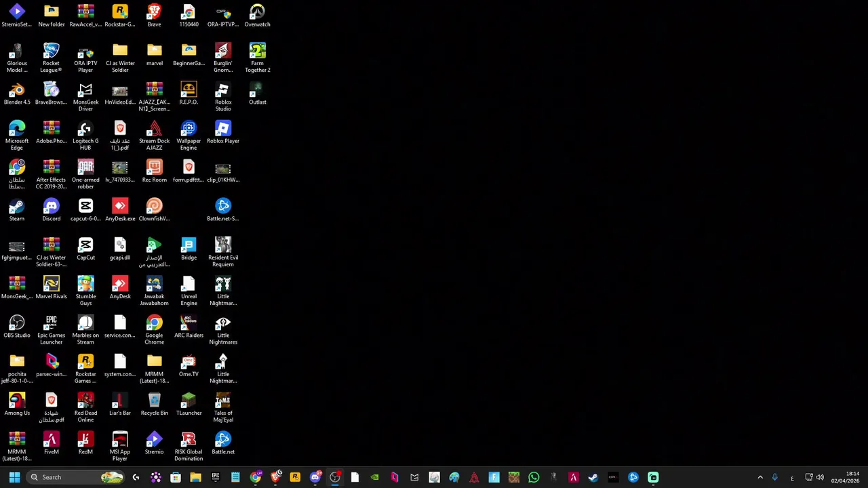Select the Outlast desktop icon
This screenshot has height=488, width=868.
point(257,94)
